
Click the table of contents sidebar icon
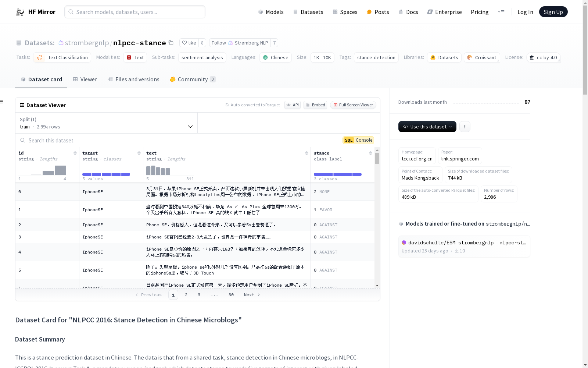(2, 102)
